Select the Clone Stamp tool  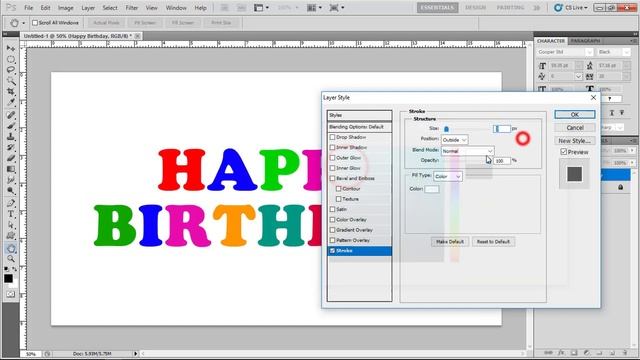click(11, 137)
